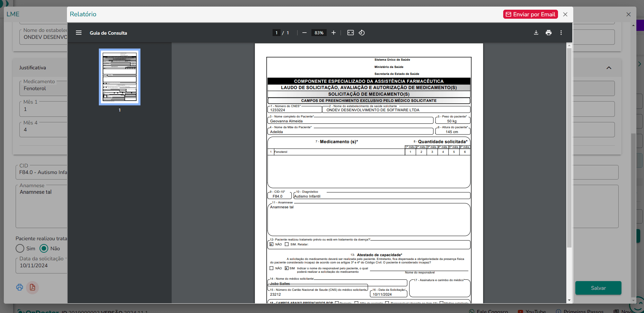644x313 pixels.
Task: Close the Relatório dialog
Action: coord(565,14)
